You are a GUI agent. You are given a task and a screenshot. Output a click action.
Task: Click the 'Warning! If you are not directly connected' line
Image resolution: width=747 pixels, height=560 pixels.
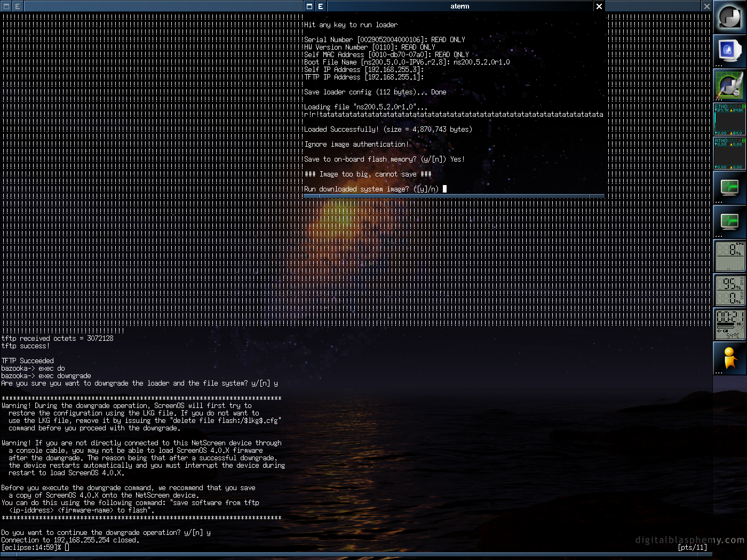coord(141,443)
